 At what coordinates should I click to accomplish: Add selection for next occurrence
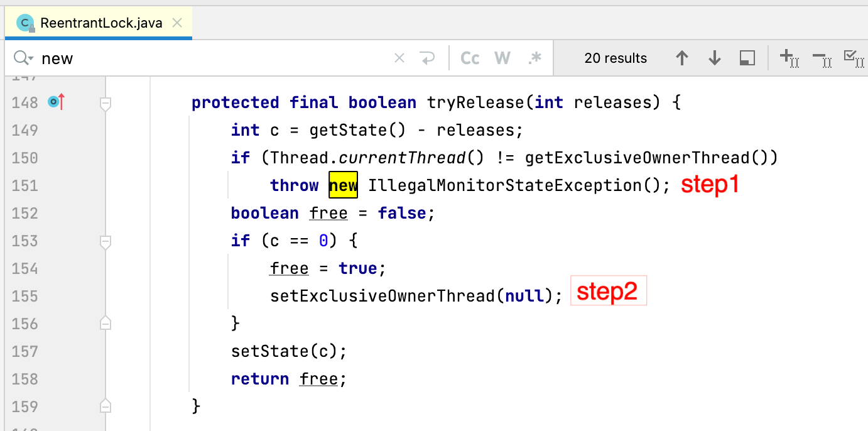[x=788, y=58]
